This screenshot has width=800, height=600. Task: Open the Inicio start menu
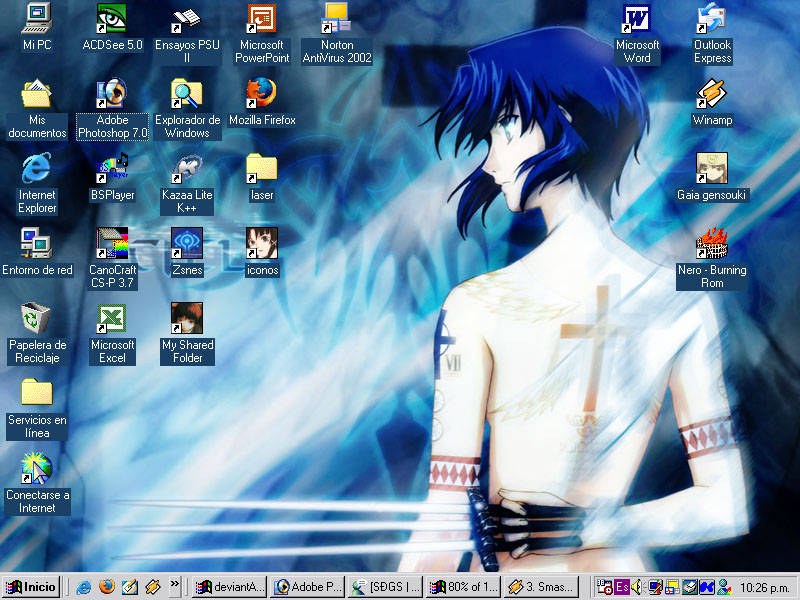point(30,587)
